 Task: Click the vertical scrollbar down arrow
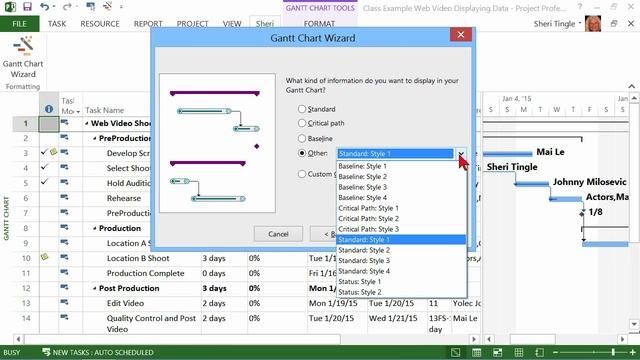pos(633,324)
